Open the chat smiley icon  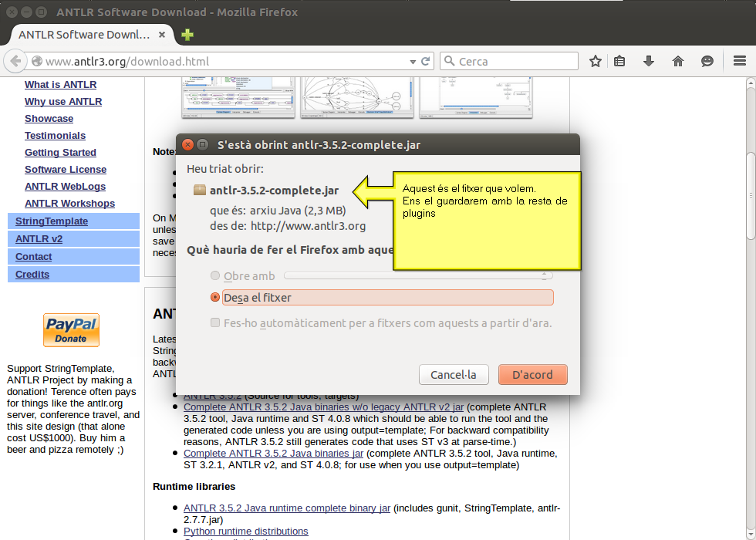pyautogui.click(x=707, y=61)
